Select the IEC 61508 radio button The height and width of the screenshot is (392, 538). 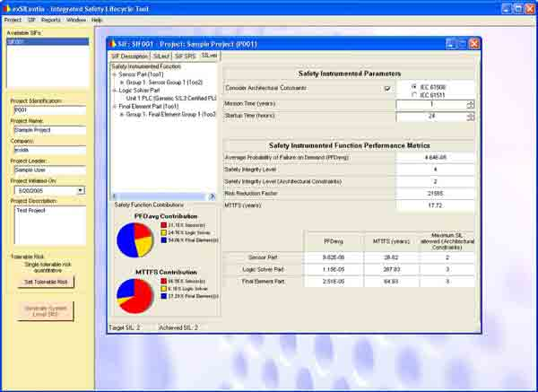[412, 86]
